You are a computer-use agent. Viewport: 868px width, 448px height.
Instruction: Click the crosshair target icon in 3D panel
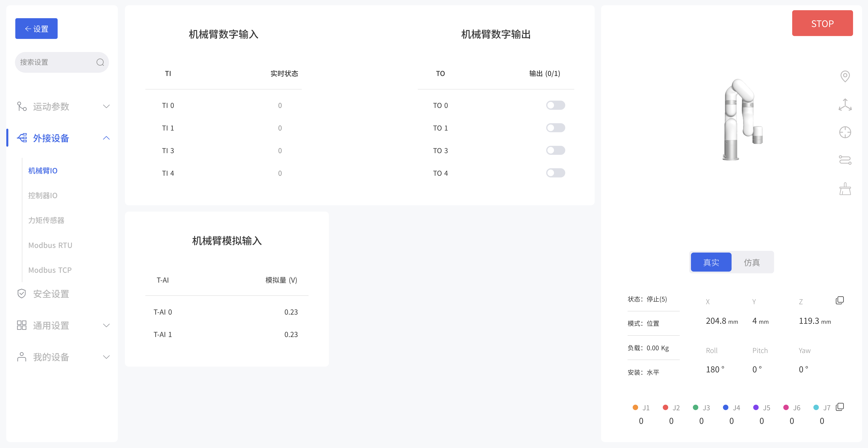pyautogui.click(x=845, y=132)
